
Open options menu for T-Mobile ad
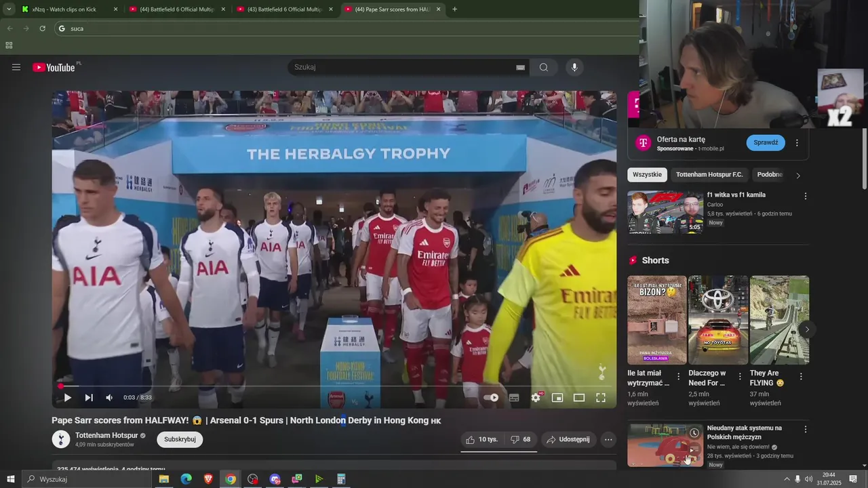click(797, 142)
